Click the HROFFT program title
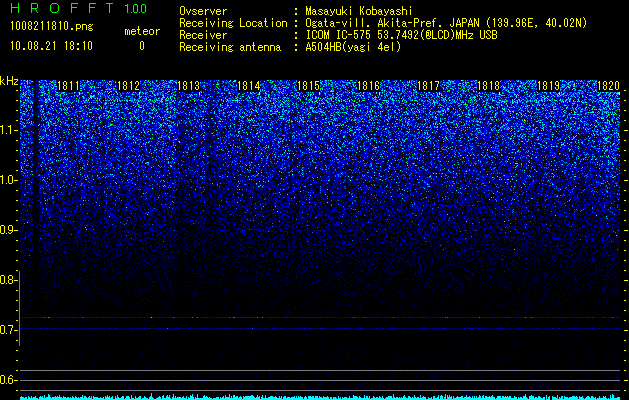The height and width of the screenshot is (400, 629). [62, 8]
